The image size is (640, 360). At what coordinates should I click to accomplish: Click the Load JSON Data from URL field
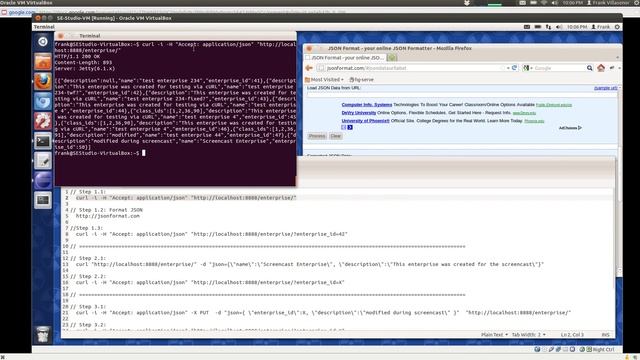pyautogui.click(x=462, y=94)
